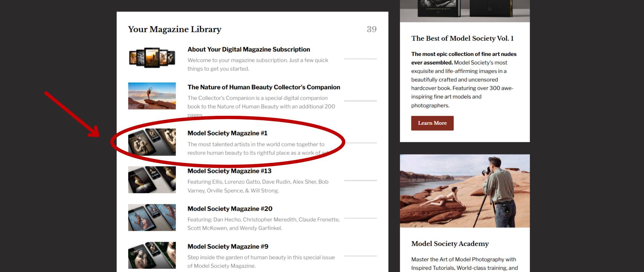Click the Best of Model Society book image

point(465,11)
